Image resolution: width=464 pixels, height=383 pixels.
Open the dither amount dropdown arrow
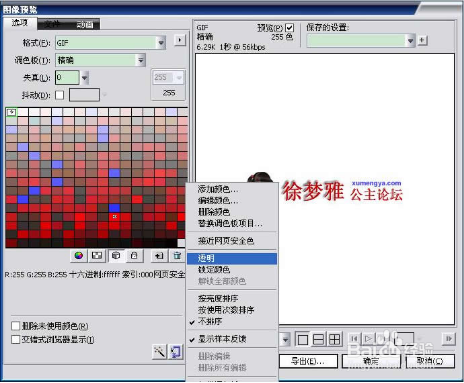pos(105,95)
